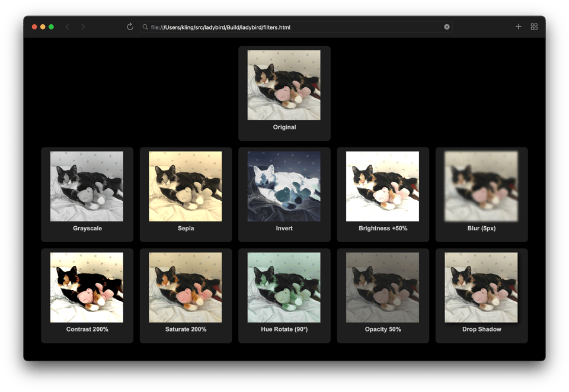
Task: Click the Saturate 200% preview
Action: click(x=186, y=287)
